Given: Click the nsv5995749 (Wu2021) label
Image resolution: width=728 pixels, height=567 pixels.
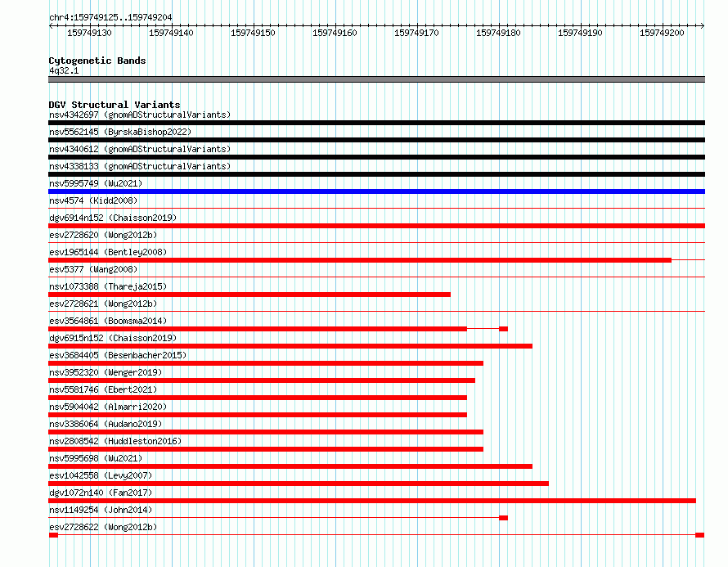Looking at the screenshot, I should tap(96, 183).
